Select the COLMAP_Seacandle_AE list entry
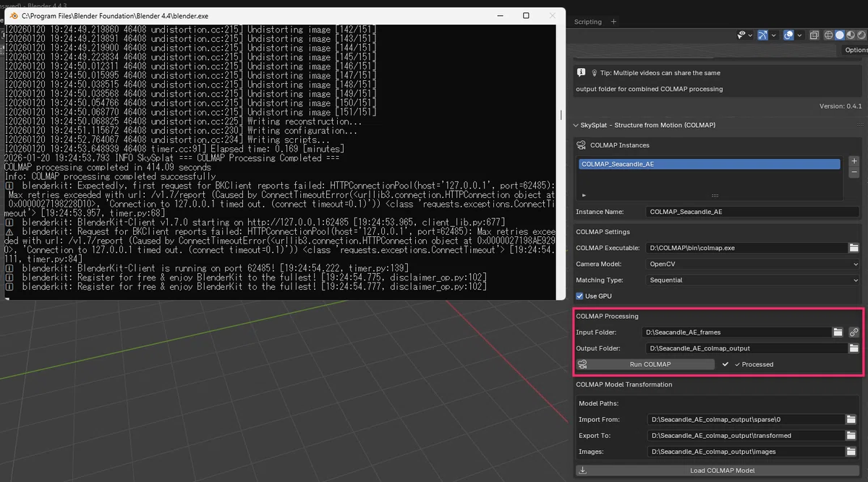The height and width of the screenshot is (482, 868). 709,164
